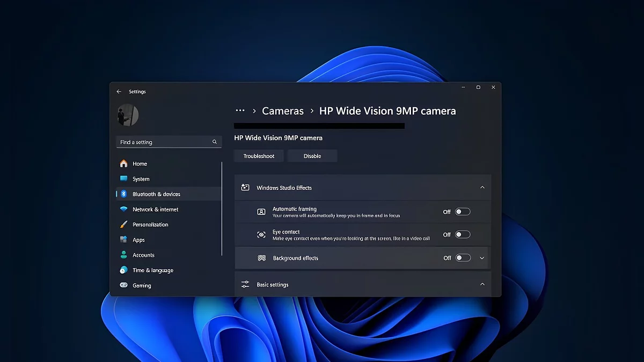Click the Personalization paintbrush icon
Screen dimensions: 644x362
pos(123,225)
